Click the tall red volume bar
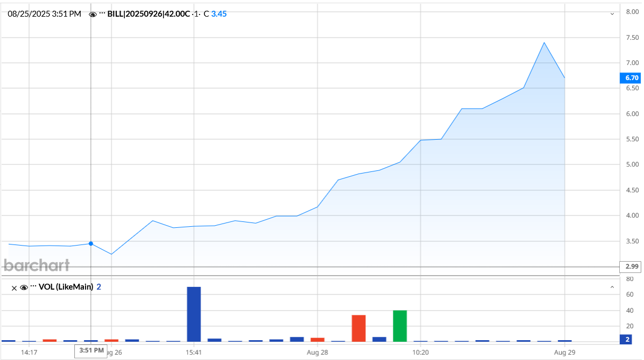This screenshot has width=644, height=360. tap(358, 328)
